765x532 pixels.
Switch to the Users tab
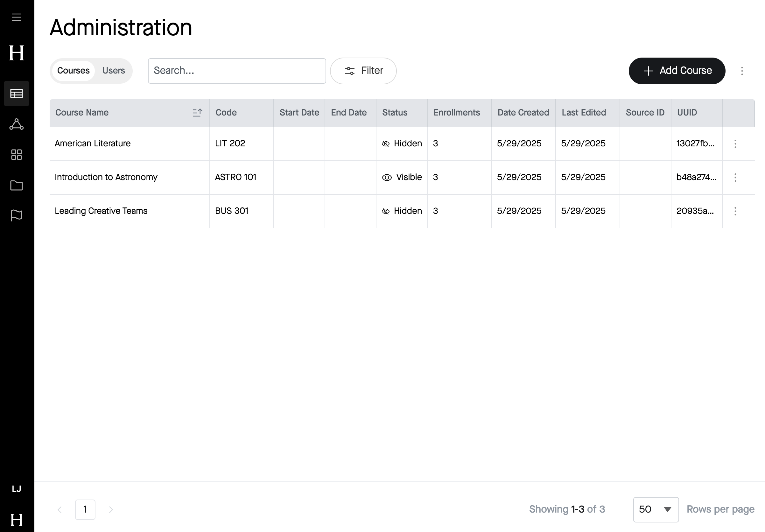114,71
